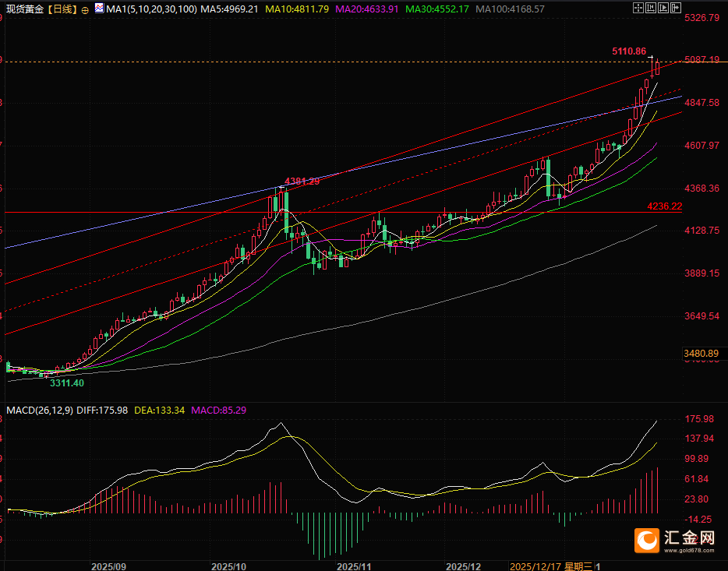Click the 2025/11 date axis label
728x571 pixels.
(x=354, y=566)
